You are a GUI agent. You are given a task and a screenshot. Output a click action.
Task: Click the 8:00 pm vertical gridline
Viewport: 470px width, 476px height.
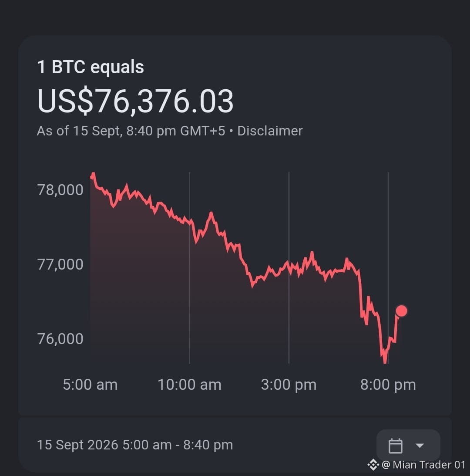[x=388, y=268]
